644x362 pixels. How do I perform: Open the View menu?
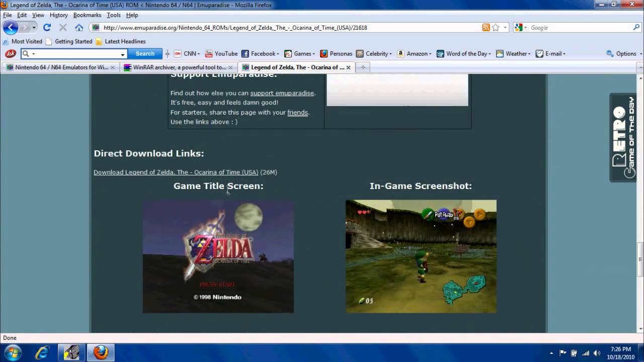coord(38,15)
